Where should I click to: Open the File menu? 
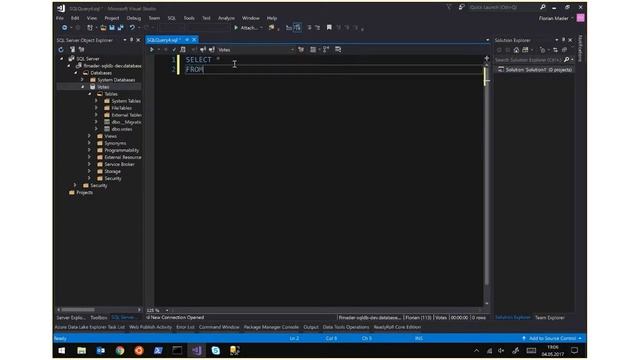click(x=60, y=18)
